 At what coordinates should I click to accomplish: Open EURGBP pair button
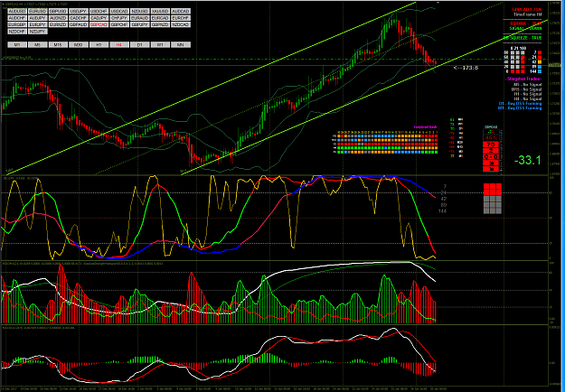[17, 24]
